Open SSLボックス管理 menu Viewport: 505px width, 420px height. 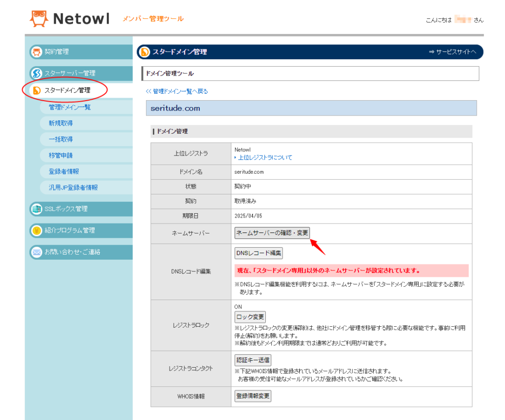click(x=81, y=209)
